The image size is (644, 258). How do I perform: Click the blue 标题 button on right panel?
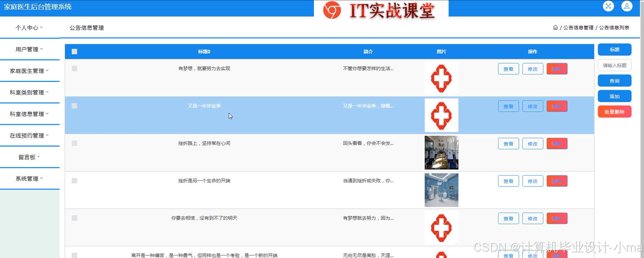(x=614, y=50)
